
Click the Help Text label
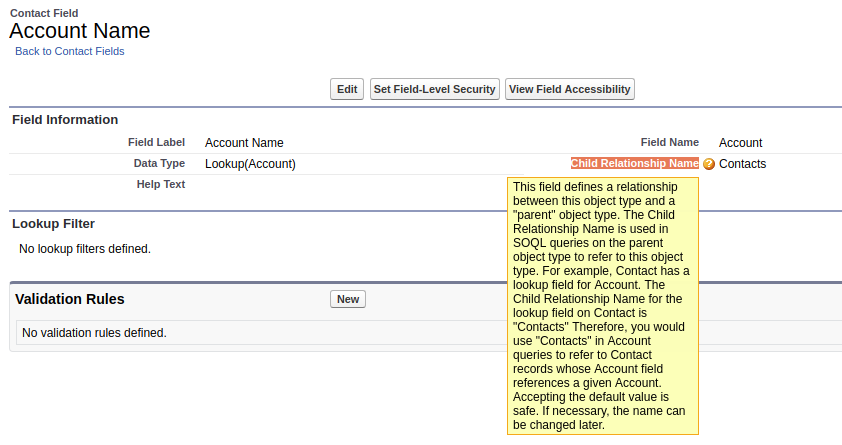coord(160,184)
